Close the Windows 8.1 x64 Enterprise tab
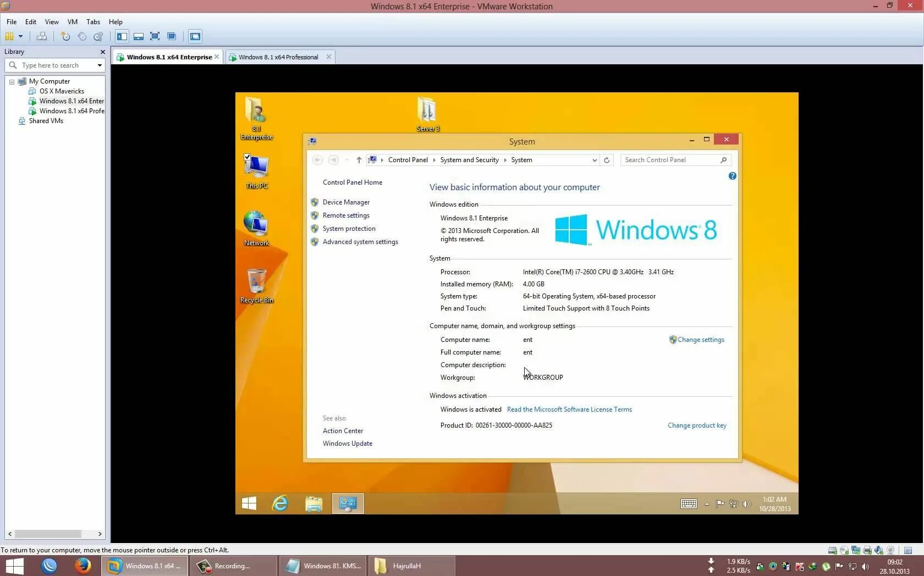924x576 pixels. click(217, 57)
